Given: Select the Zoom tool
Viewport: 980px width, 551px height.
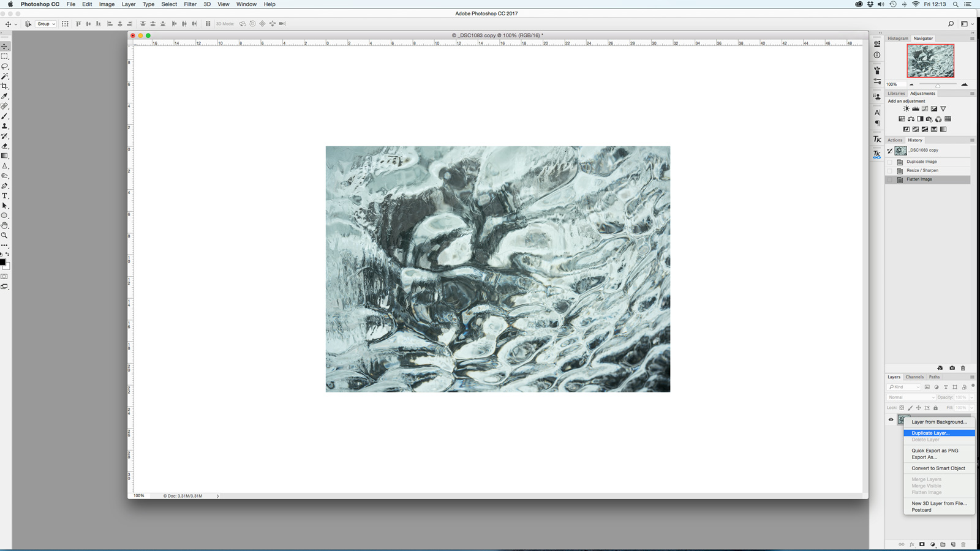Looking at the screenshot, I should point(4,236).
